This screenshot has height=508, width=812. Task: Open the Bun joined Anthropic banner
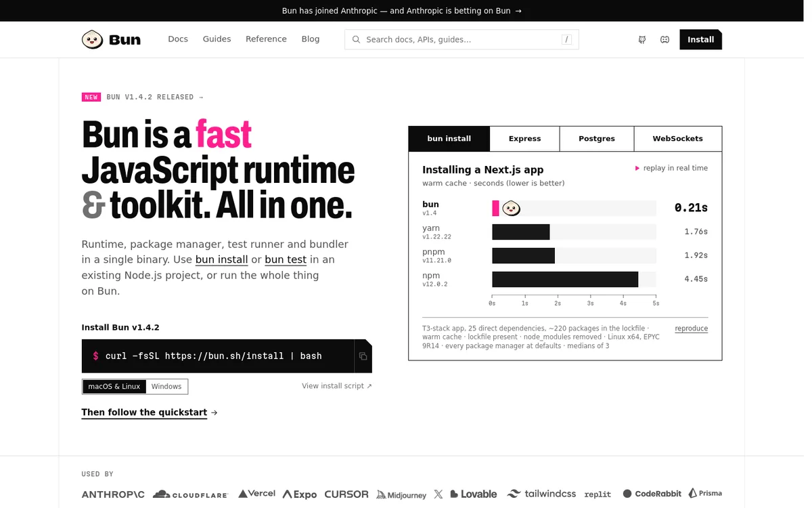[x=402, y=11]
